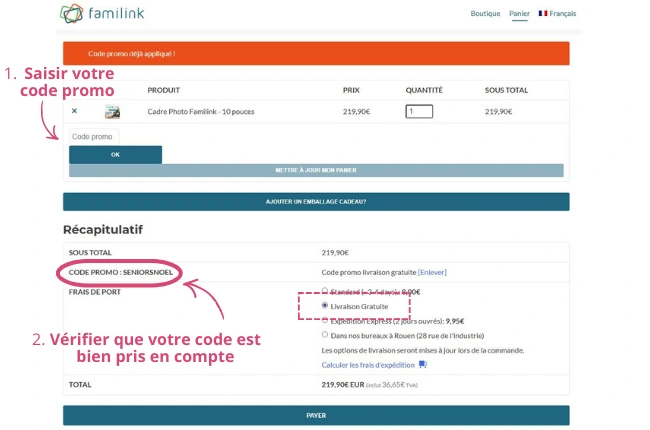
Task: Select the Standard shipping radio option
Action: point(325,290)
